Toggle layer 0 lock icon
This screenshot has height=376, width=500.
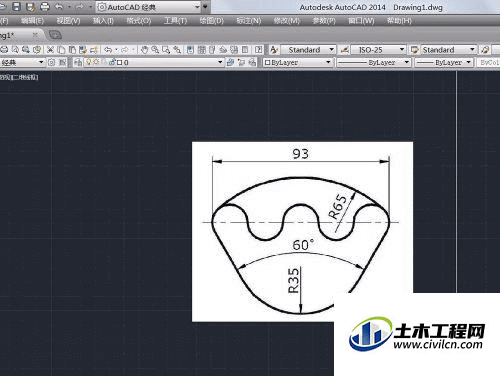point(112,62)
